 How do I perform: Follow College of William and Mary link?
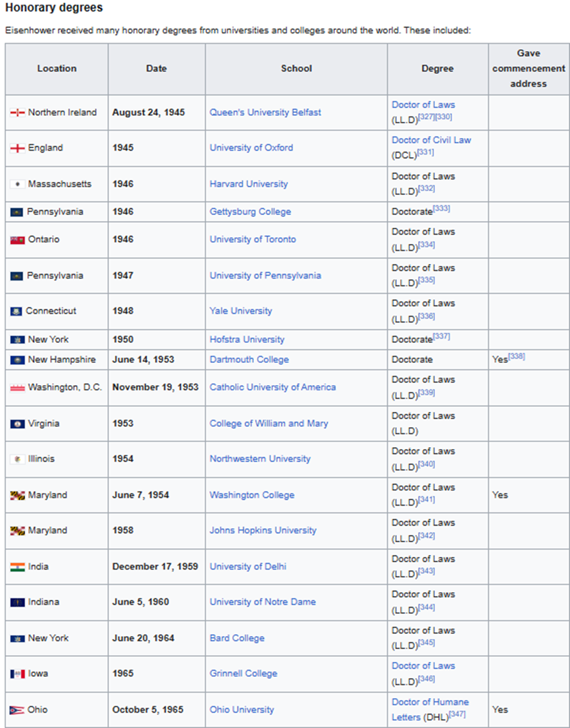click(x=269, y=424)
